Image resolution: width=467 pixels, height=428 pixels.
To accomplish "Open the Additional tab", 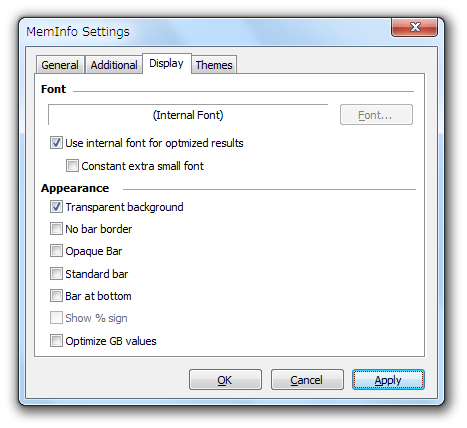I will click(x=114, y=65).
